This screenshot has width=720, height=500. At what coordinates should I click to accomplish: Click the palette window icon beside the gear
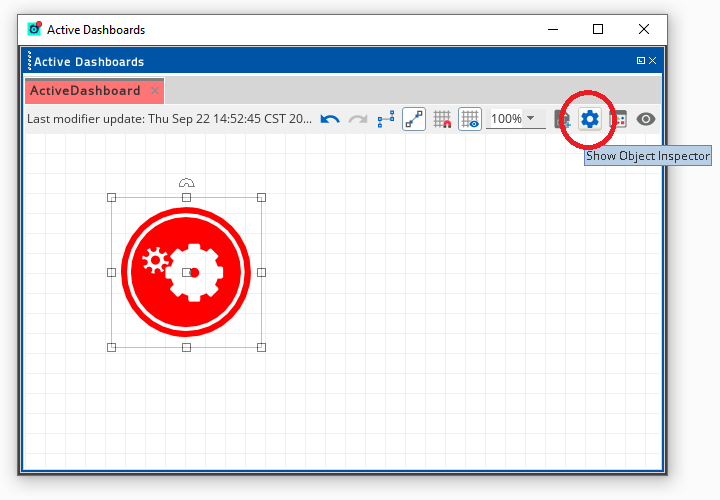[x=618, y=119]
